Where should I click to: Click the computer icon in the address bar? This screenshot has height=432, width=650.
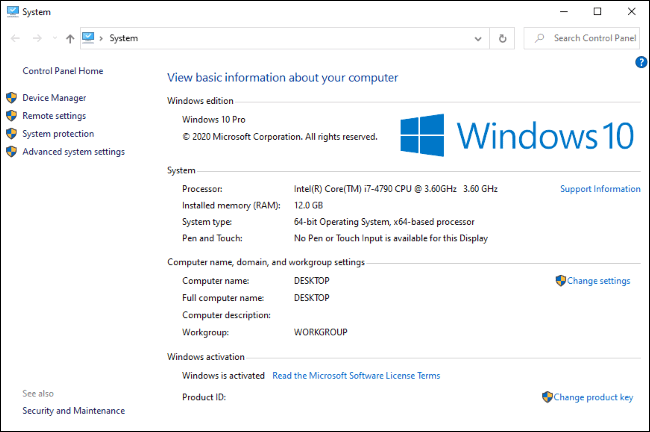click(x=88, y=38)
